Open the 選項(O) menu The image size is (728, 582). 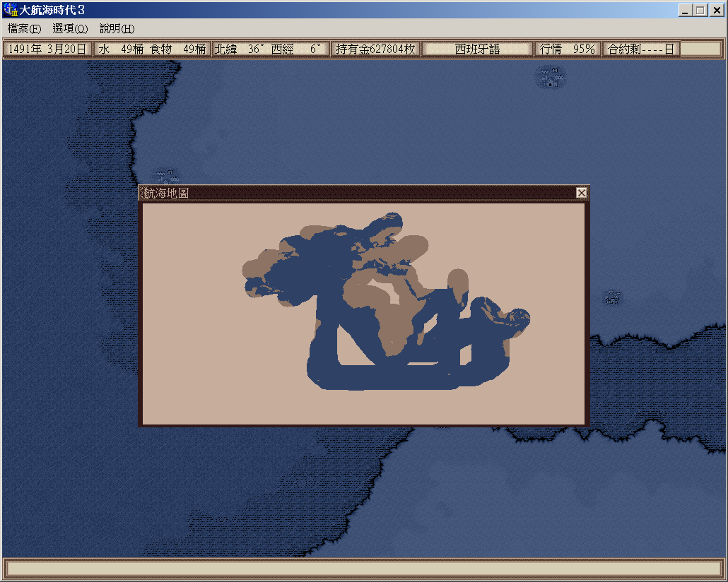70,29
